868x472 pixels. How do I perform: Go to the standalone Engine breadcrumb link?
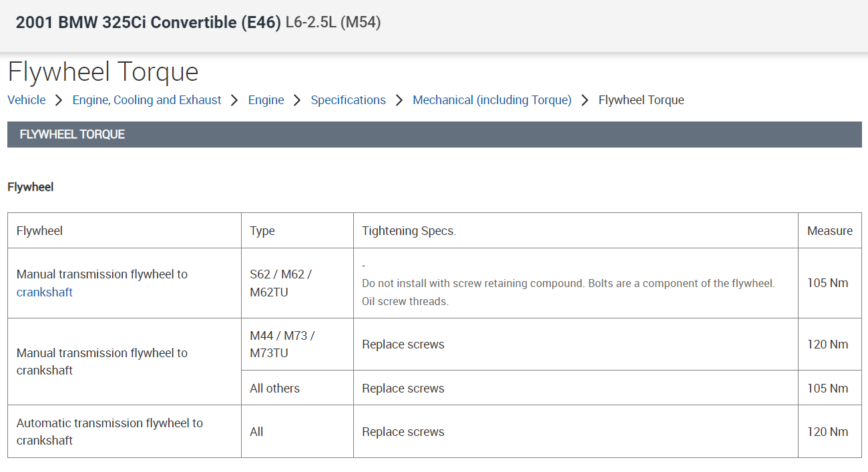(266, 100)
